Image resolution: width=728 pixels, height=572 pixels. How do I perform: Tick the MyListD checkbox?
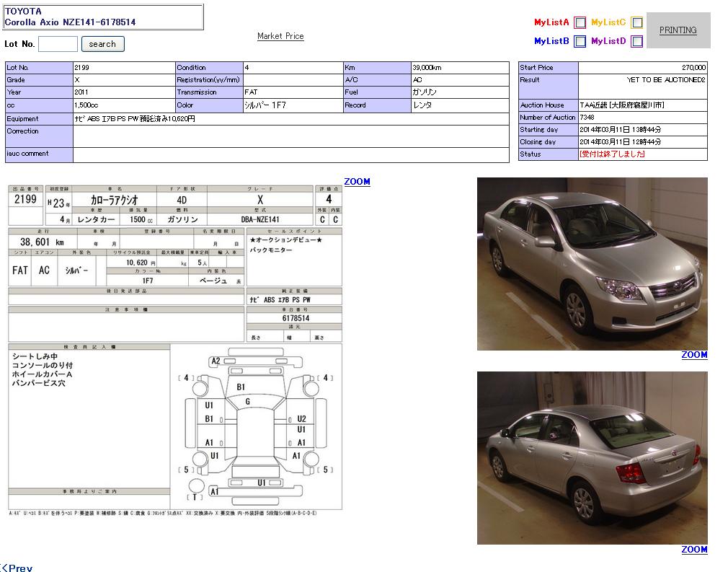(x=637, y=42)
